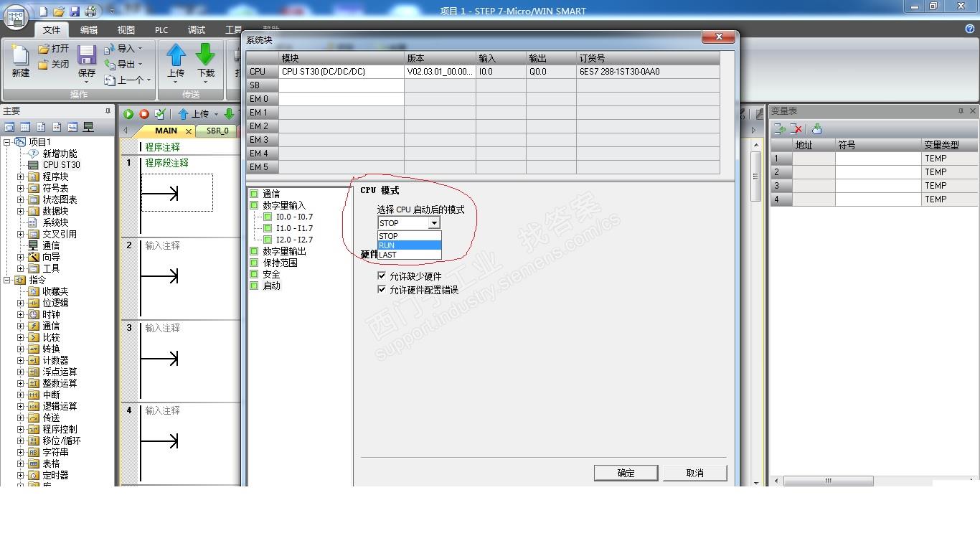This screenshot has width=980, height=551.
Task: Click the SB module cell in hardware table
Action: click(341, 85)
